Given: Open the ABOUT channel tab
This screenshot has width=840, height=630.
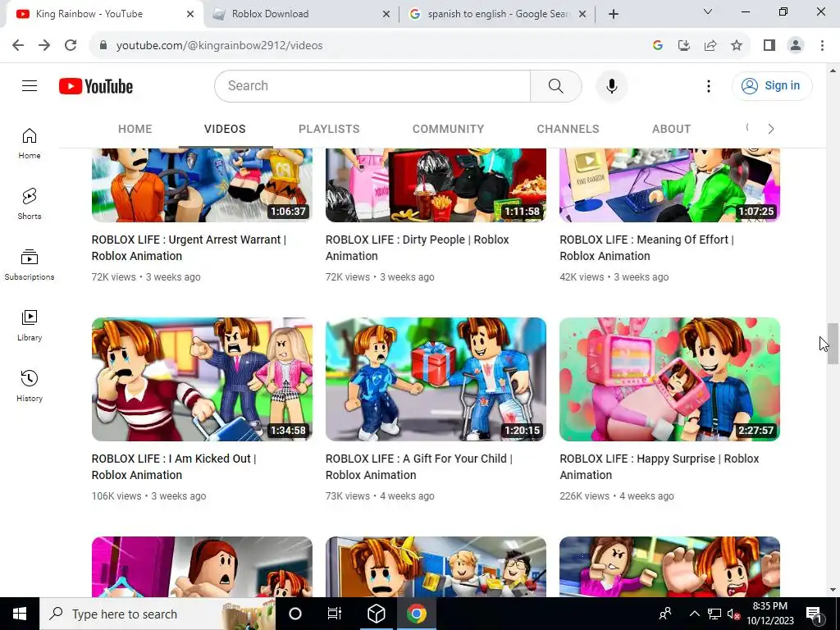Looking at the screenshot, I should click(671, 129).
